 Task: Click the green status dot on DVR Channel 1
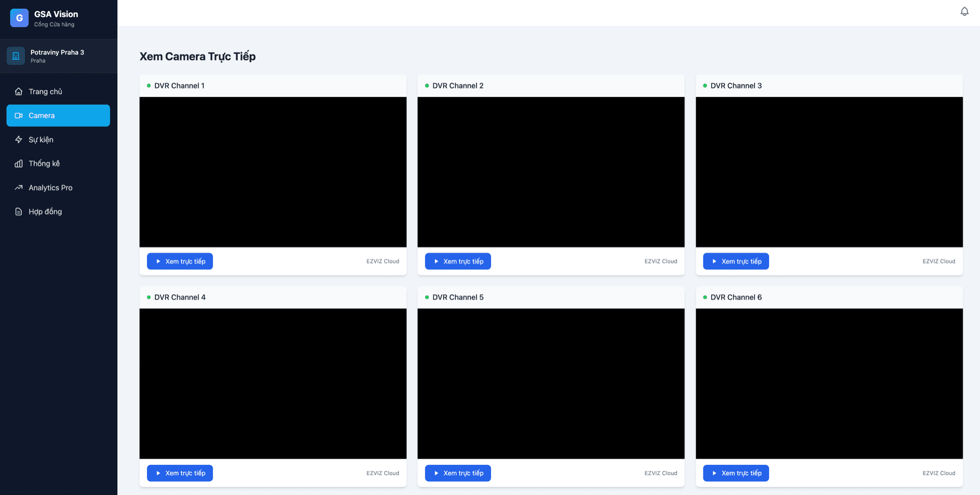[x=149, y=85]
